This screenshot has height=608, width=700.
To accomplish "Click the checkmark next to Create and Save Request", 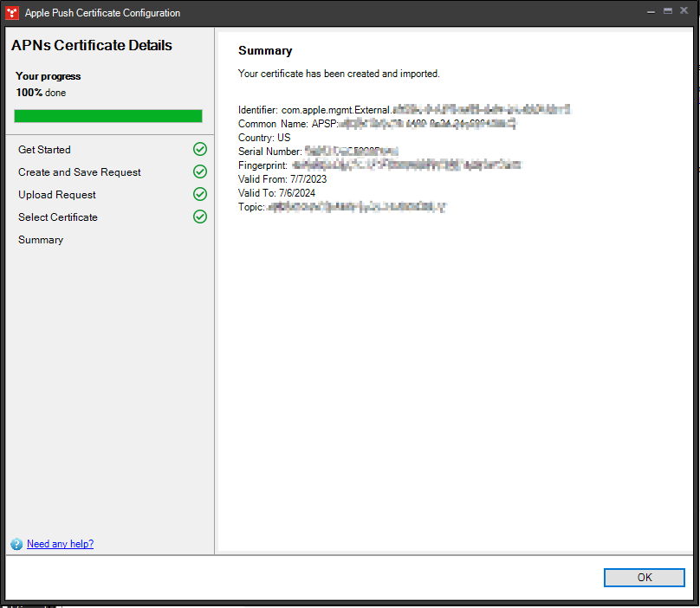I will click(x=200, y=171).
